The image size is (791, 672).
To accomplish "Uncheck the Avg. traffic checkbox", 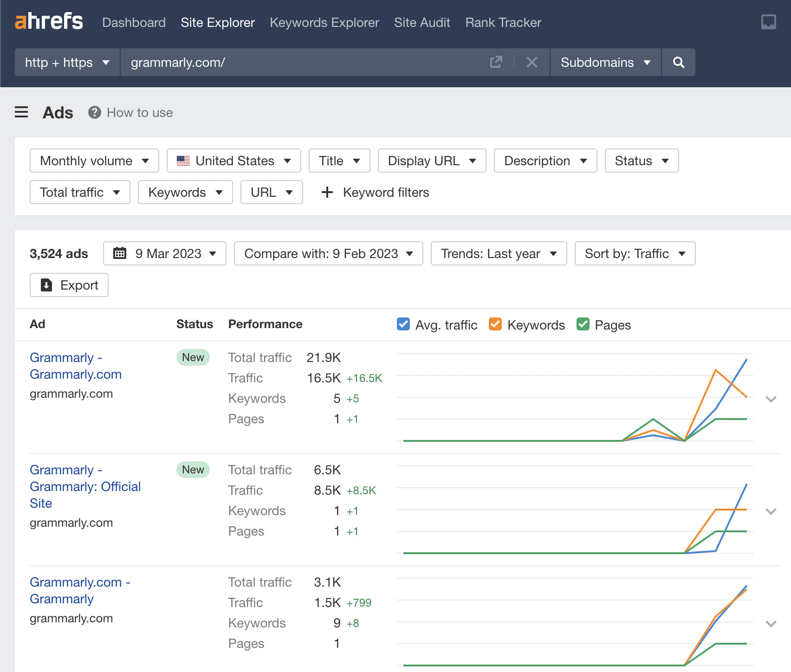I will [403, 324].
